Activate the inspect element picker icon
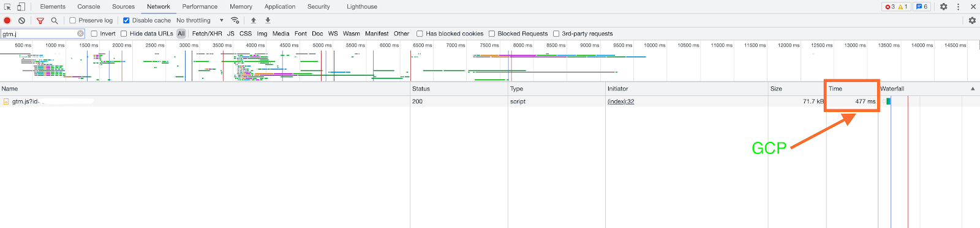The height and width of the screenshot is (228, 980). [x=7, y=7]
